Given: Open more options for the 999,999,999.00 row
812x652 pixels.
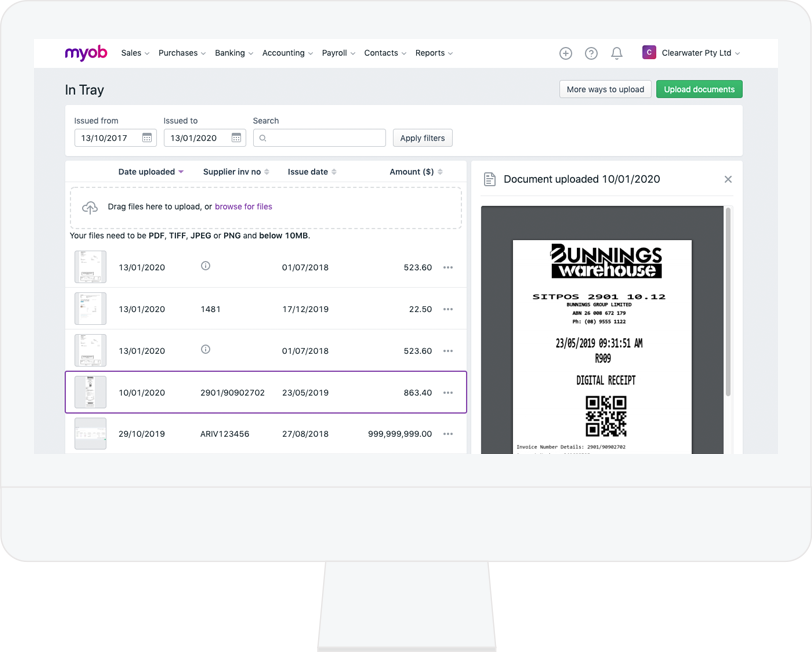Looking at the screenshot, I should point(448,434).
